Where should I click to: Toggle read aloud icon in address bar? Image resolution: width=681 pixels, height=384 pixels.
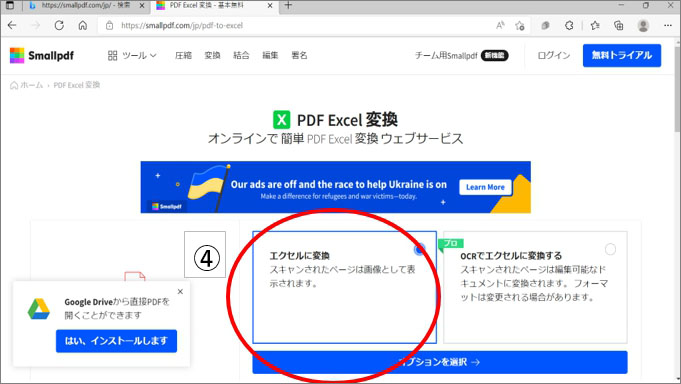(x=500, y=25)
